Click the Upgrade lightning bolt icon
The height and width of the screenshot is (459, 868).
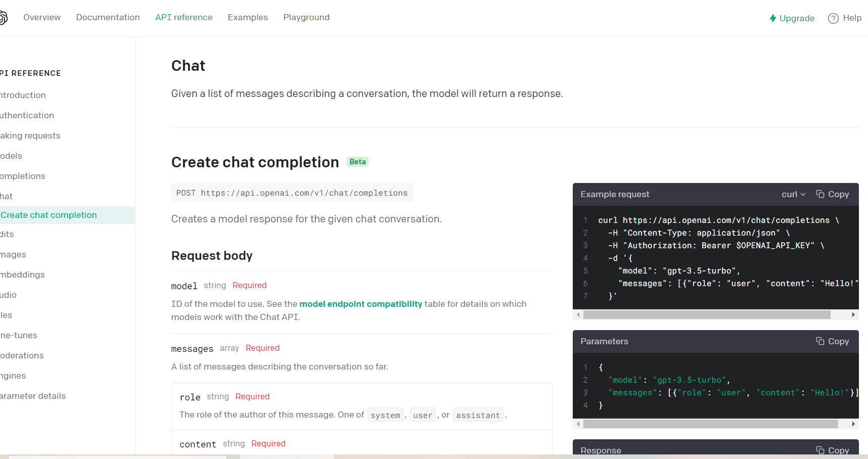772,18
